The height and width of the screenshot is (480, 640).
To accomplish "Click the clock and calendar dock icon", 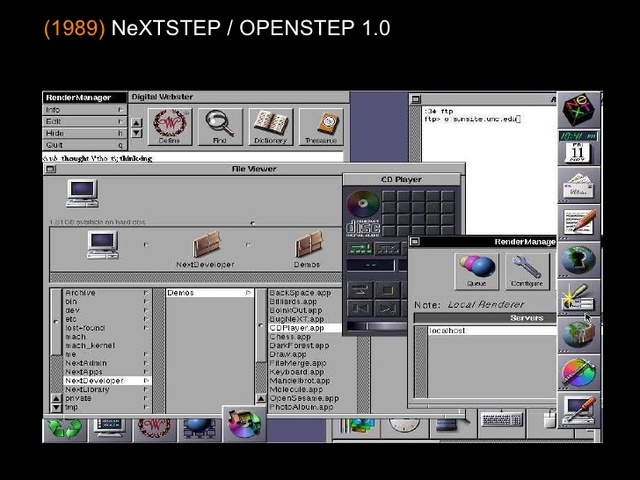I will pyautogui.click(x=579, y=148).
